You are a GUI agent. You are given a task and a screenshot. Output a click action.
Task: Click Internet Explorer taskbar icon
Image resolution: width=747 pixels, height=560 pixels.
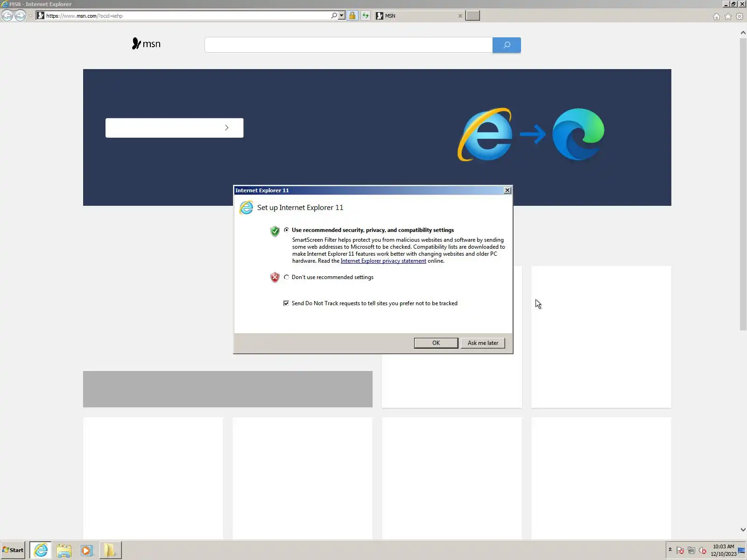(41, 550)
